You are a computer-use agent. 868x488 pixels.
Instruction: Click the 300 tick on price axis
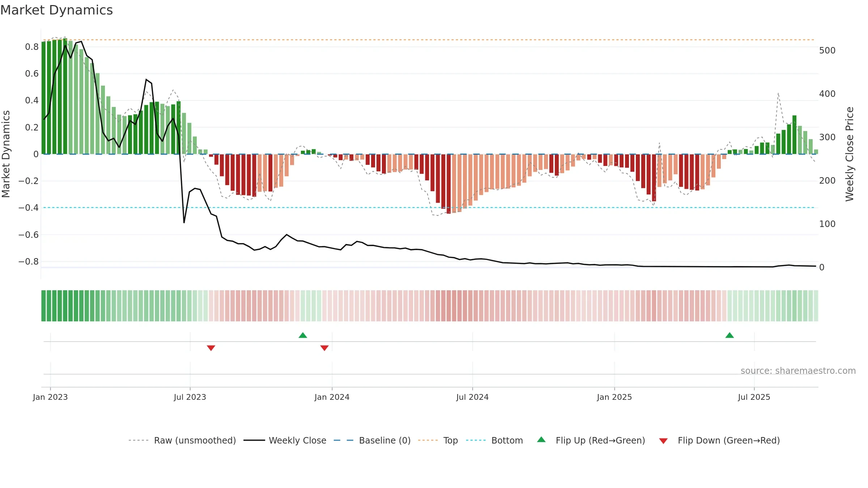pos(827,137)
